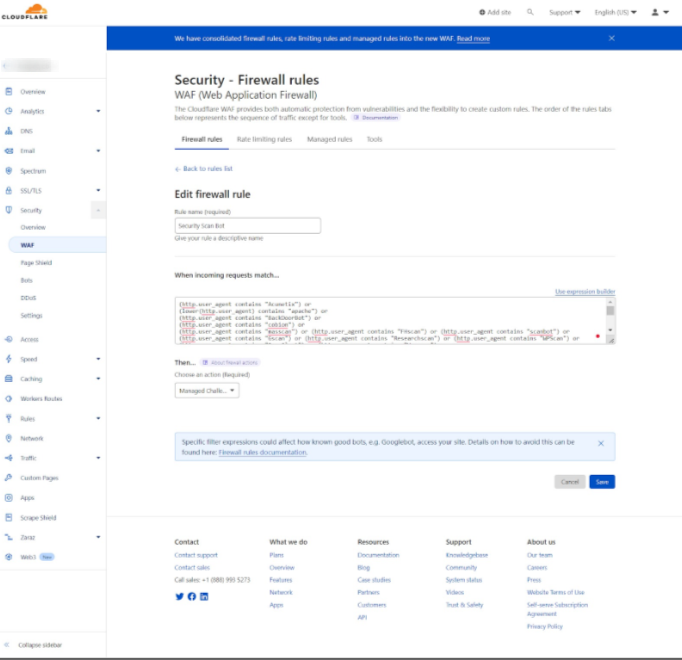Click Use expression builder link

(x=585, y=291)
